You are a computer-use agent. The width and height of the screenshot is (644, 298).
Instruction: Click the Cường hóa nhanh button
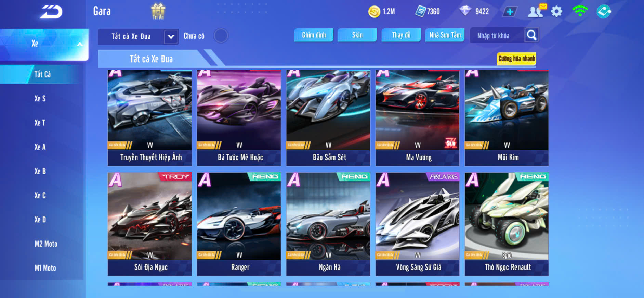coord(516,59)
